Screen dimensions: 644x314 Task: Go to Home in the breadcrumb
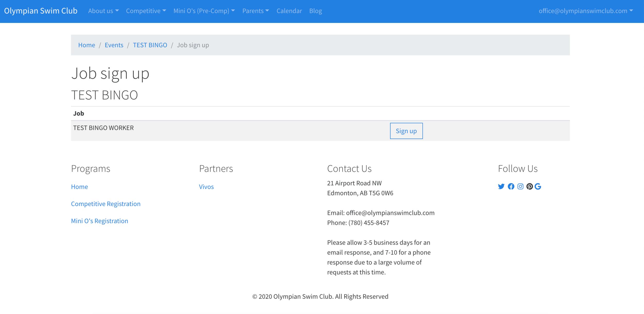[x=87, y=45]
